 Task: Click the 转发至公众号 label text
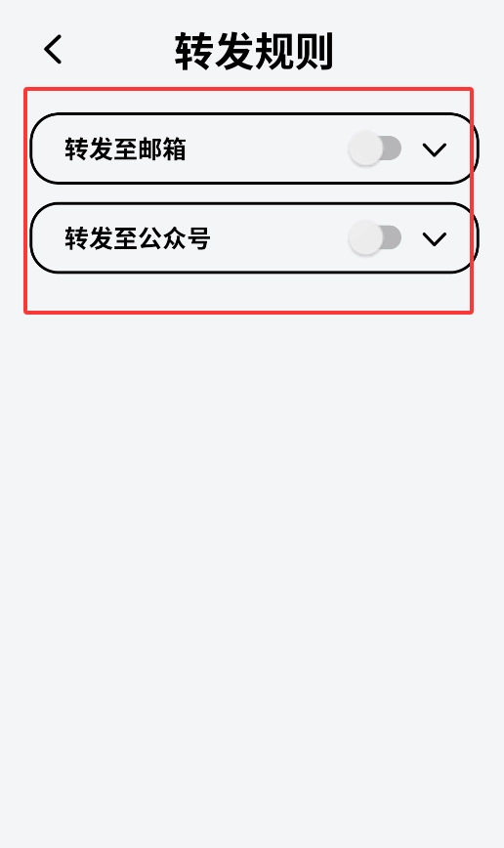pos(138,238)
